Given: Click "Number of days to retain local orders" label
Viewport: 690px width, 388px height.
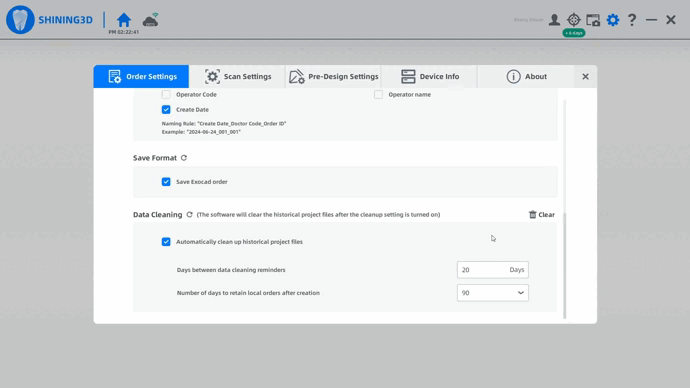Looking at the screenshot, I should pos(248,293).
